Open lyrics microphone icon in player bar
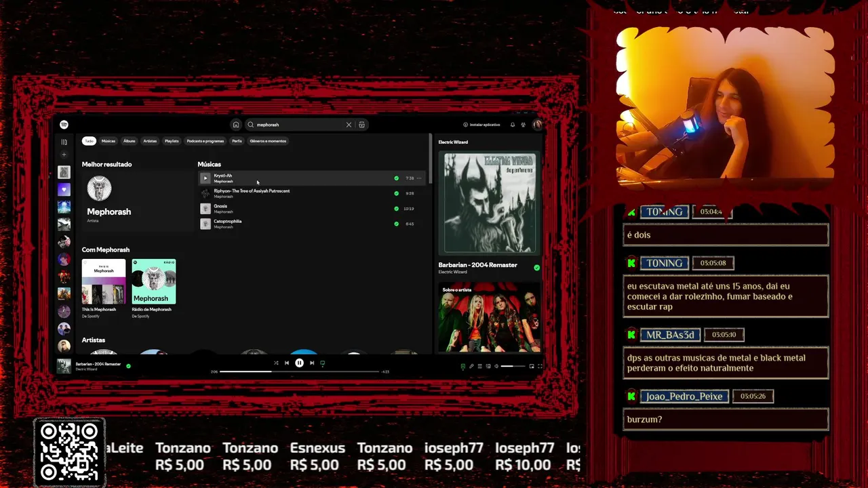The width and height of the screenshot is (868, 488). click(x=471, y=366)
